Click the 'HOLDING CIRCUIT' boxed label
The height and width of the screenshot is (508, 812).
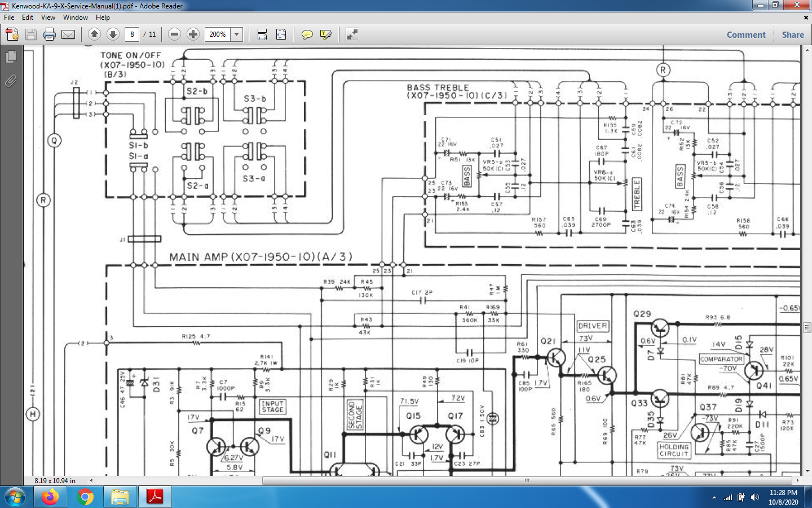(674, 450)
